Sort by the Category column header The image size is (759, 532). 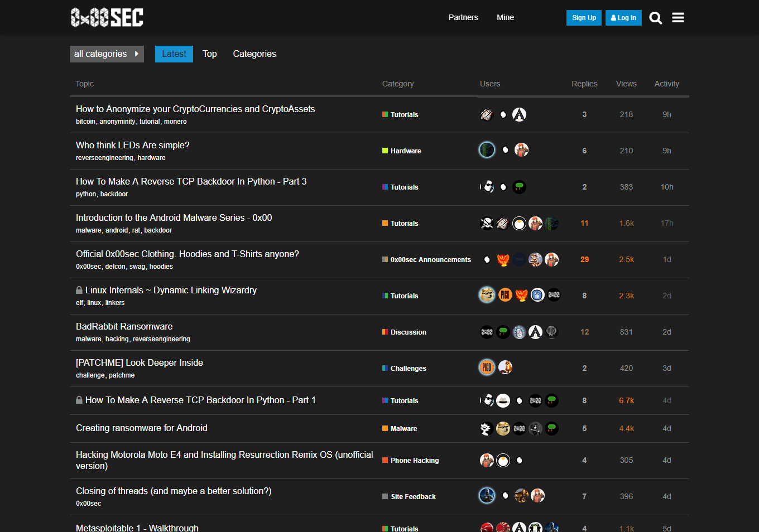coord(398,84)
